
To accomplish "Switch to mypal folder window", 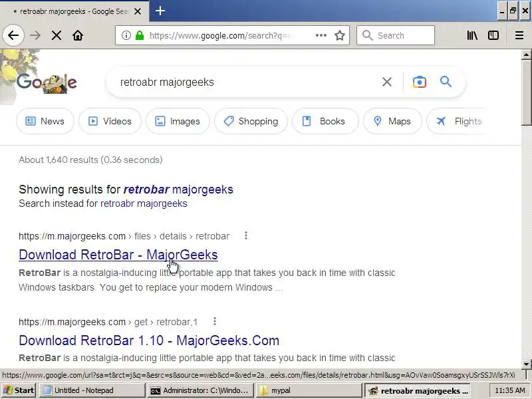I will coord(308,390).
